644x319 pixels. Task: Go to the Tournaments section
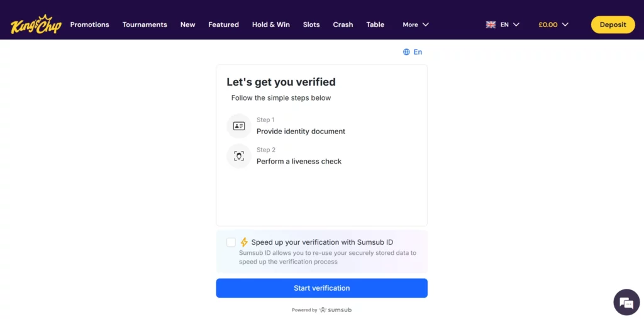click(145, 25)
